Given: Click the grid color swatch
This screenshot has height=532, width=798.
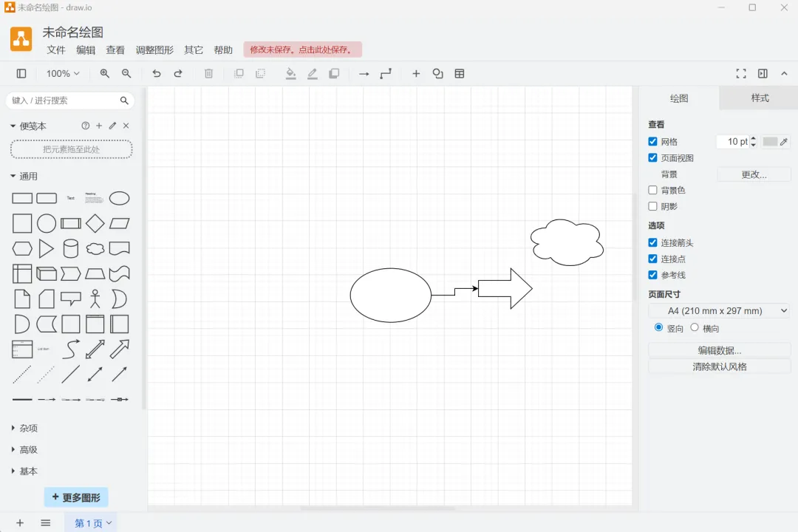Looking at the screenshot, I should 769,142.
